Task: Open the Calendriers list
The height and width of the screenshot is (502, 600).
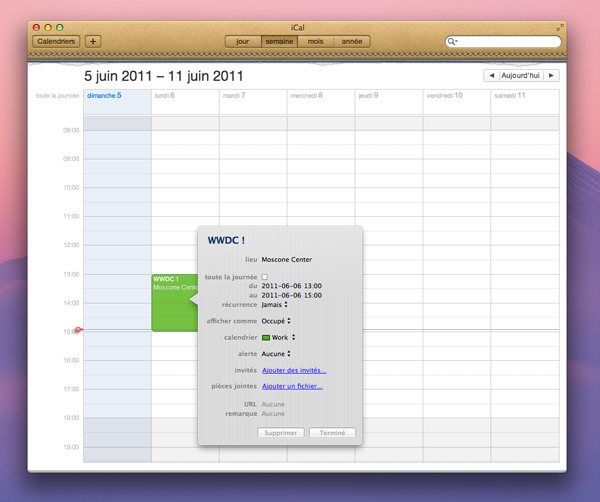Action: (x=56, y=41)
